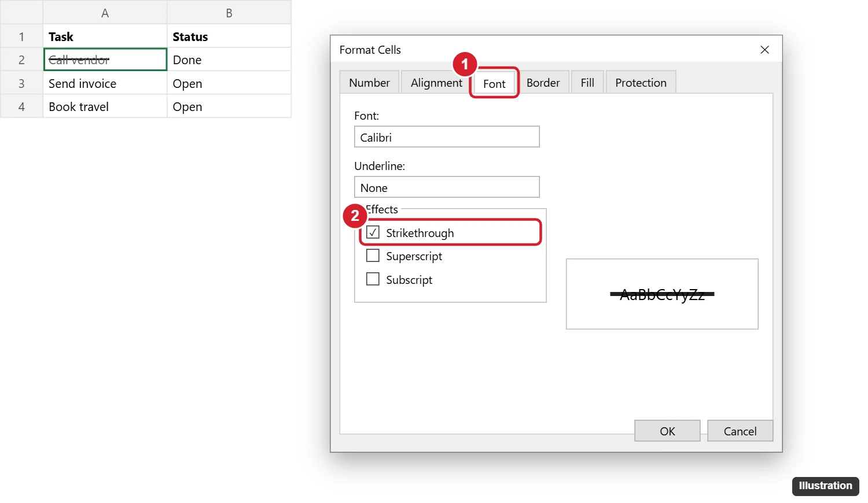Select the spreadsheet's top-left Select All corner
Image resolution: width=868 pixels, height=503 pixels.
click(21, 13)
